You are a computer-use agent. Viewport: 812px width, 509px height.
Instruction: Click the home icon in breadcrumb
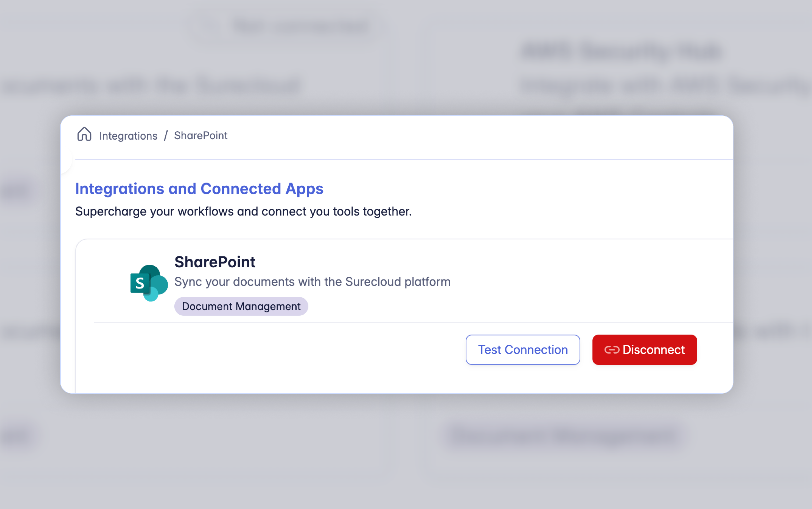[84, 134]
